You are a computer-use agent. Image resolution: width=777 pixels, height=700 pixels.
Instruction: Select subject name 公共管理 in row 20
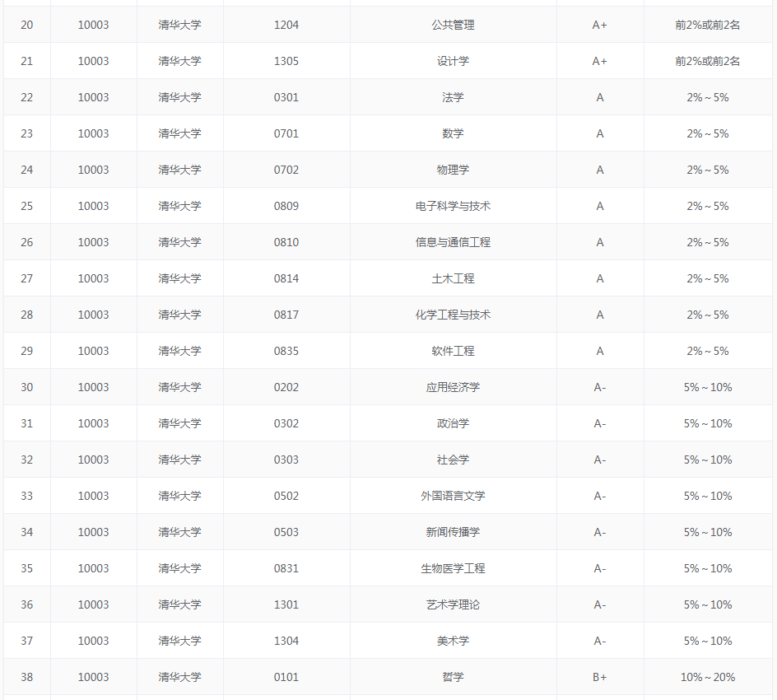click(453, 25)
